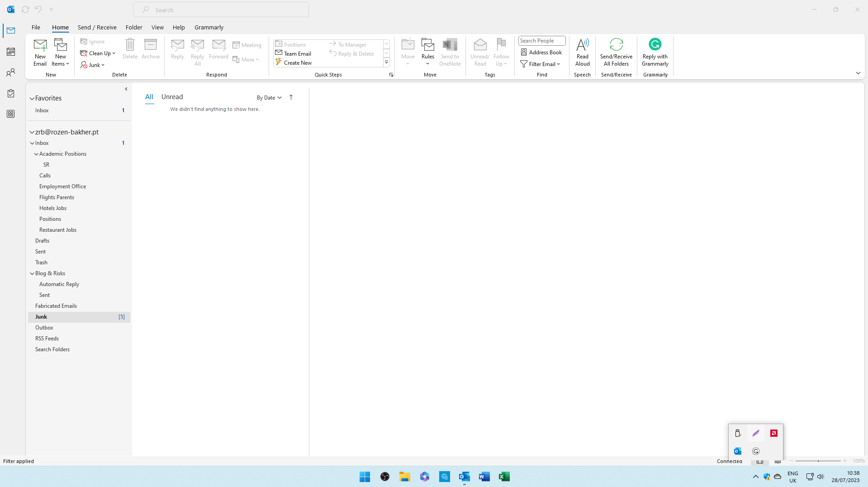The height and width of the screenshot is (487, 868).
Task: Select the Fabricated Emails folder
Action: click(x=56, y=306)
